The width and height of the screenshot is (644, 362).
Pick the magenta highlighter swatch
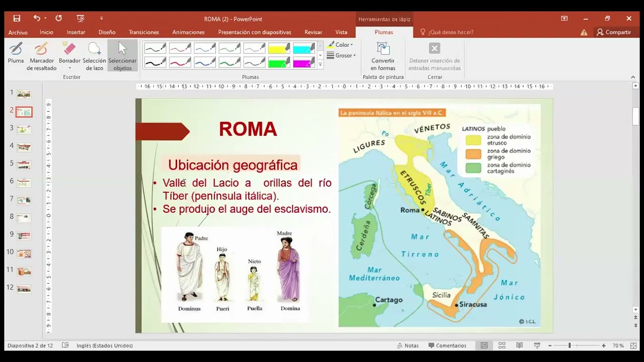click(x=304, y=62)
